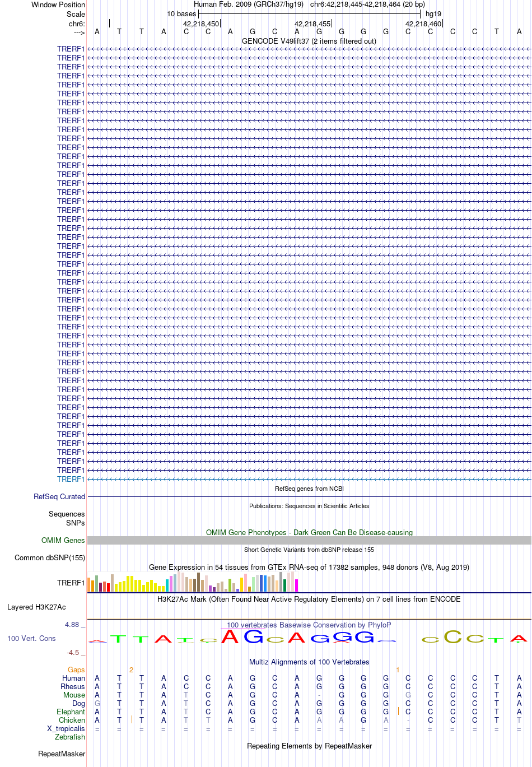Click the large olive C in conservation logo
The image size is (532, 767).
452,637
